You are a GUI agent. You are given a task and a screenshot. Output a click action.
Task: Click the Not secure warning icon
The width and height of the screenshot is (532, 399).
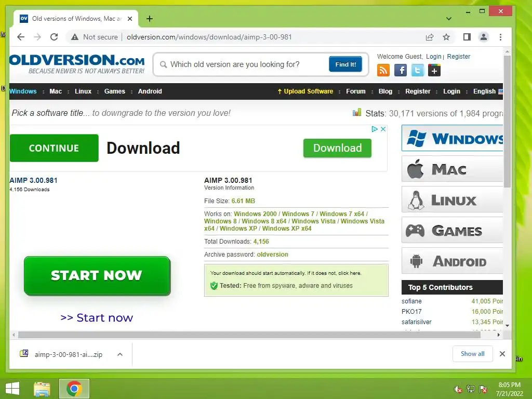[x=75, y=37]
